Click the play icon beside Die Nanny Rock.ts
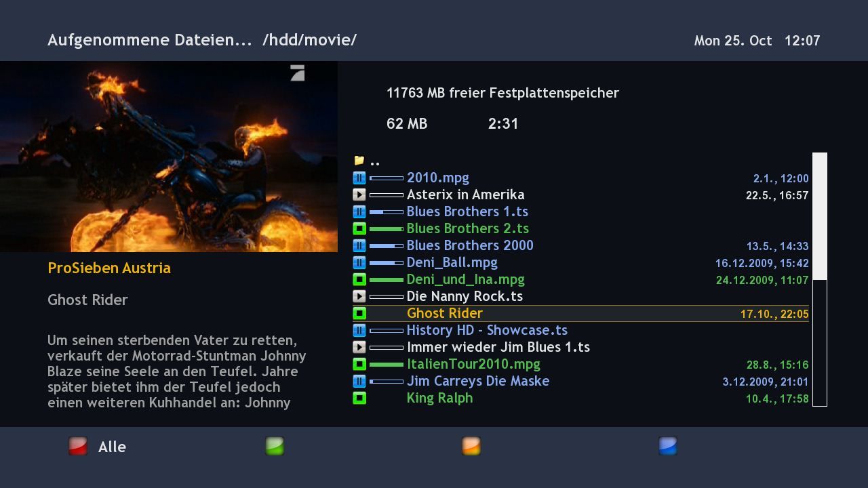868x488 pixels. point(359,297)
